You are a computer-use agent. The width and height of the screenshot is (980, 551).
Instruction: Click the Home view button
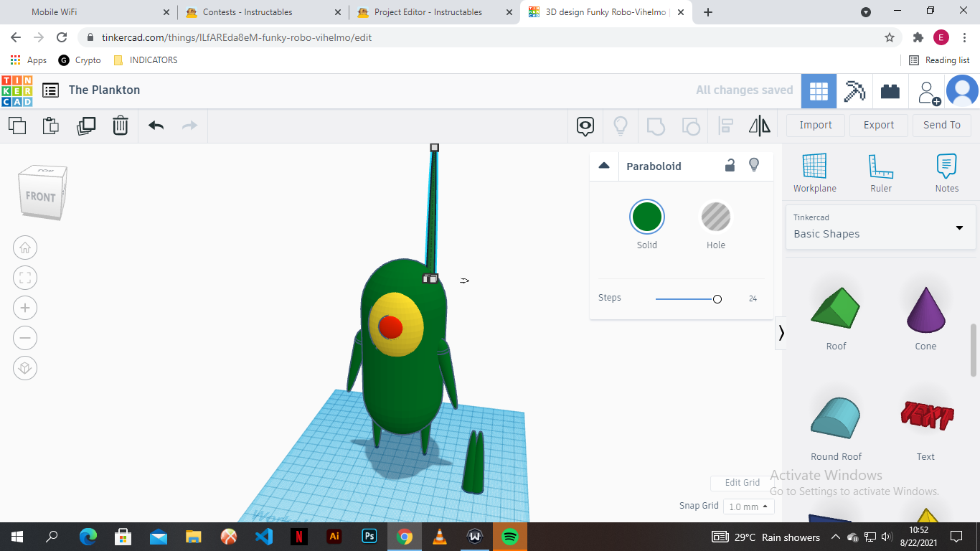click(25, 248)
